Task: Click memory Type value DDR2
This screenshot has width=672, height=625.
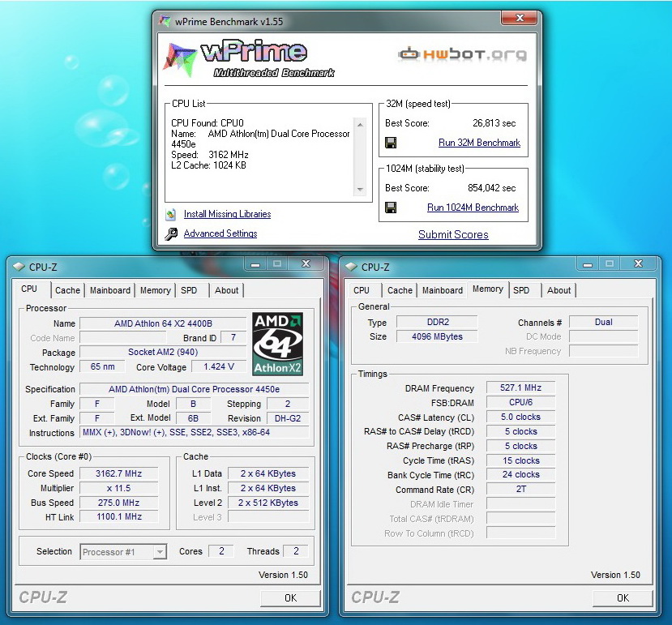Action: [437, 323]
